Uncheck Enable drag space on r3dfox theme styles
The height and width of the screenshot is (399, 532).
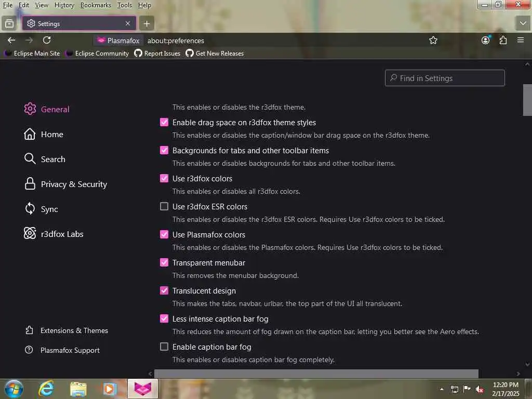click(x=164, y=122)
